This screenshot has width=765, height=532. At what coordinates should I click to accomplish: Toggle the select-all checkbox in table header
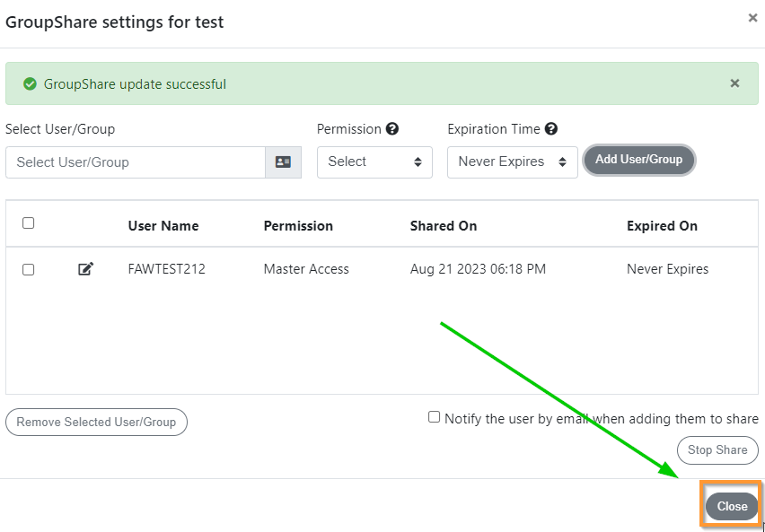[29, 222]
